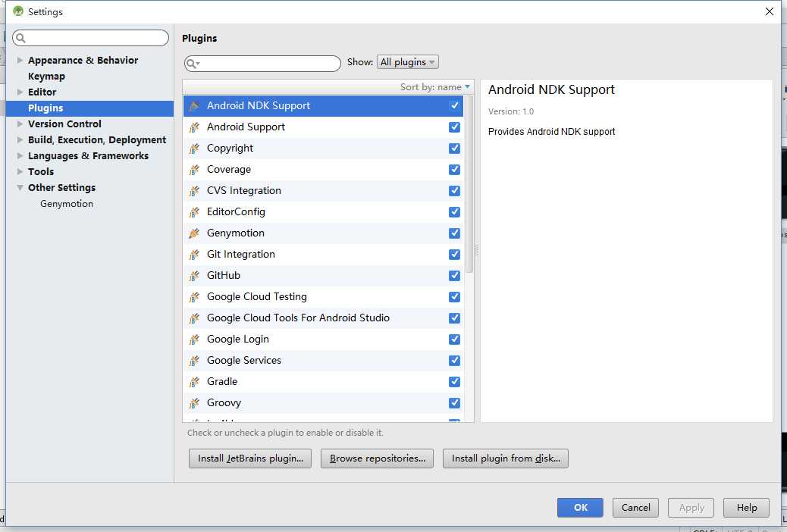
Task: Open Help for the settings dialog
Action: click(746, 508)
